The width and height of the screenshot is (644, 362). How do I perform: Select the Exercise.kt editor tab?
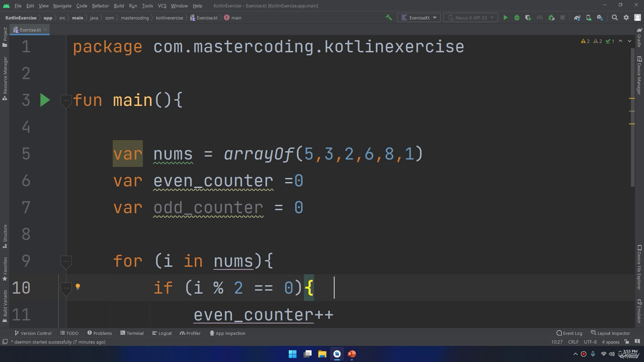pos(30,30)
